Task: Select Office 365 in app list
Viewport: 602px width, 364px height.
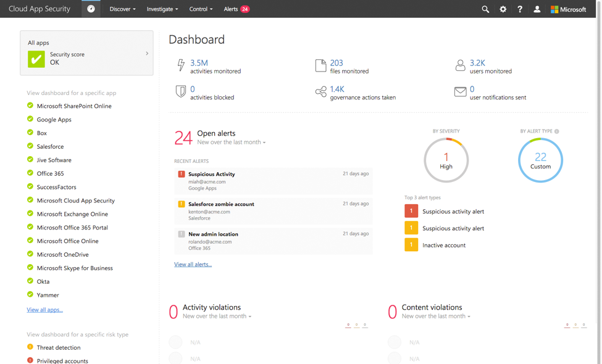Action: click(50, 173)
